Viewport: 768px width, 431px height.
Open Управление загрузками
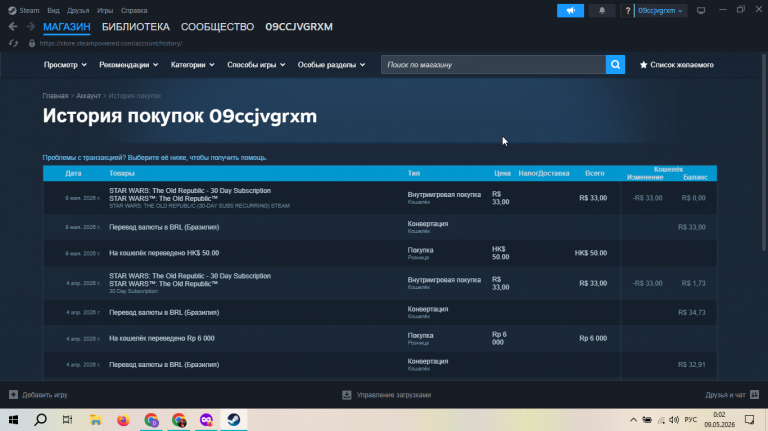[x=394, y=395]
